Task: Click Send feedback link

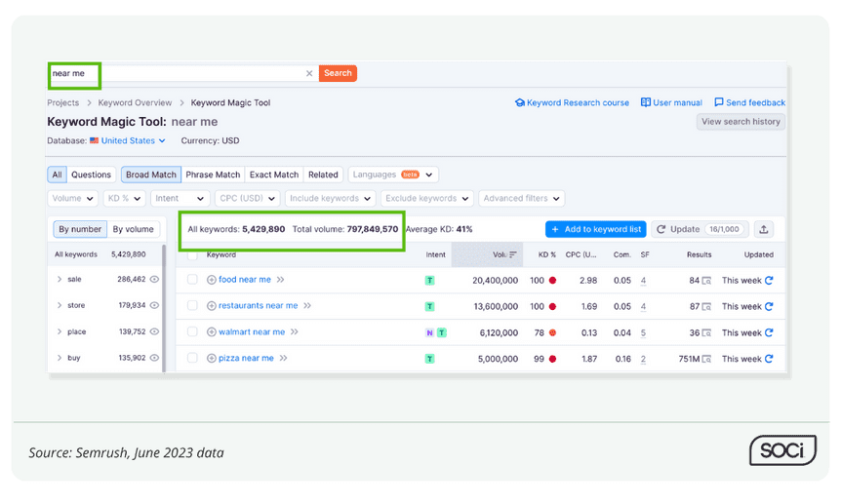Action: [750, 103]
